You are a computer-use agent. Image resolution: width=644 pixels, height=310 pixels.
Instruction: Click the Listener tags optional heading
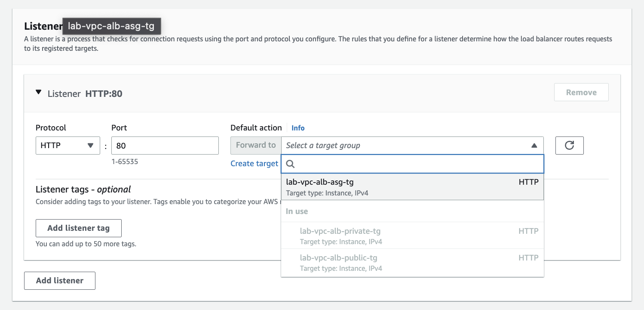(83, 189)
